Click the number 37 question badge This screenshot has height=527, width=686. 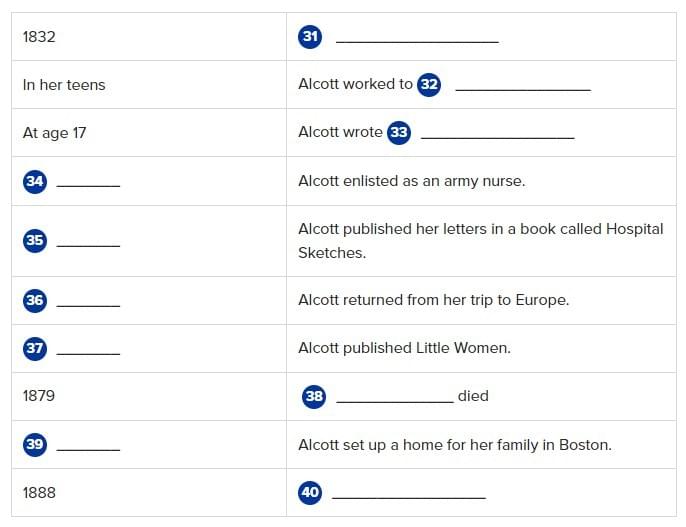(35, 348)
